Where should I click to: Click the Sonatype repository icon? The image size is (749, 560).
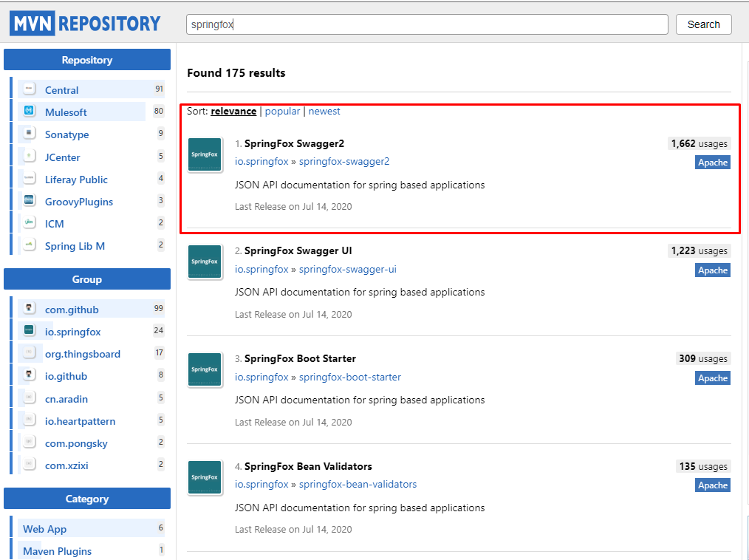tap(29, 133)
